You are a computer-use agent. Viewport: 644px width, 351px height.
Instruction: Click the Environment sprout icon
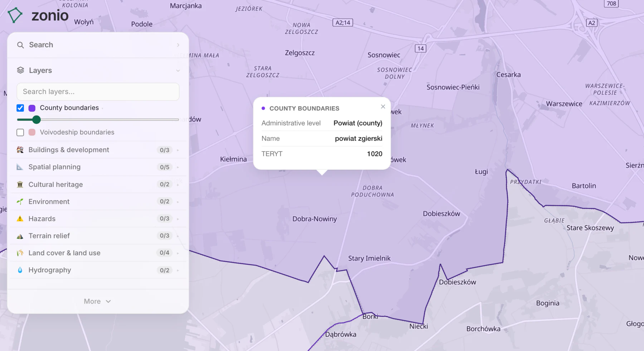pos(20,202)
